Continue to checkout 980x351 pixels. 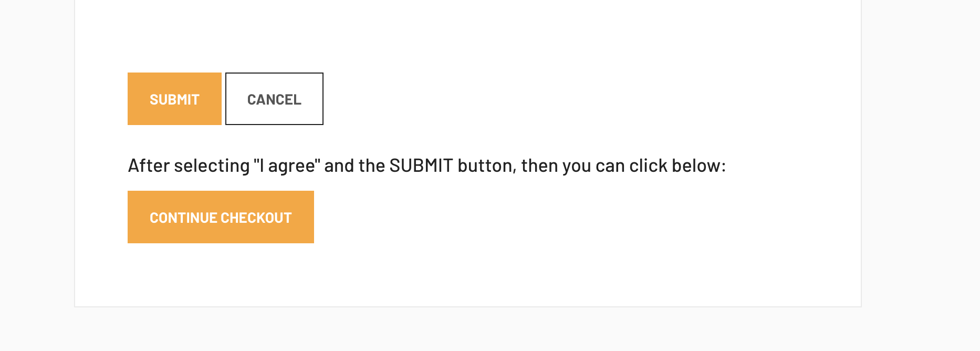[221, 217]
